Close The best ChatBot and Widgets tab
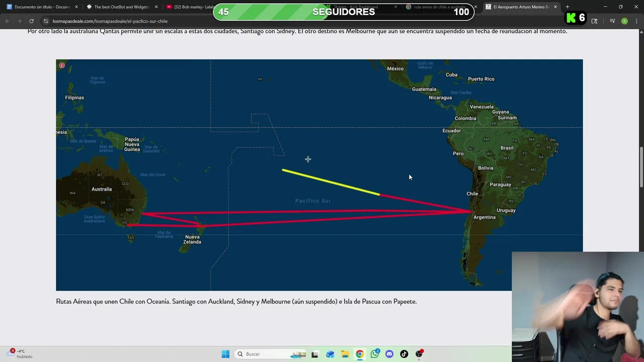 pos(156,7)
